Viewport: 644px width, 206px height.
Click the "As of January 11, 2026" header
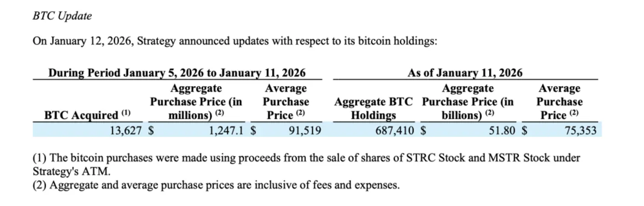[465, 73]
